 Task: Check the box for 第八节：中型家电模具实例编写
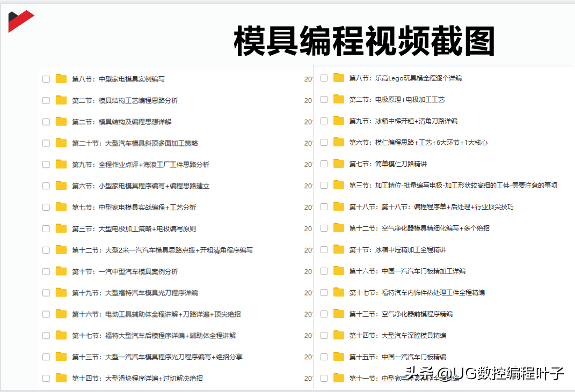[x=46, y=79]
